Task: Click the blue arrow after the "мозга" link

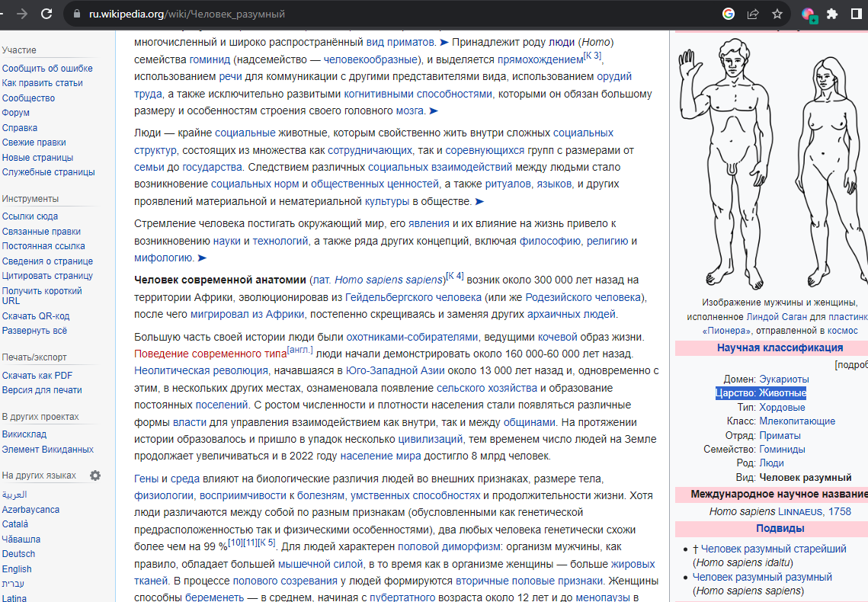Action: 434,110
